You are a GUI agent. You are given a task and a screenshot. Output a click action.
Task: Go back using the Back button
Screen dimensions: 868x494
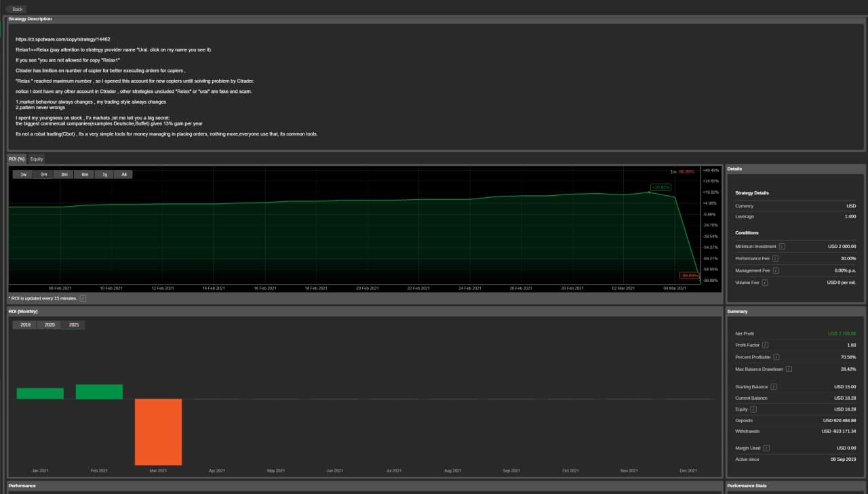point(17,9)
